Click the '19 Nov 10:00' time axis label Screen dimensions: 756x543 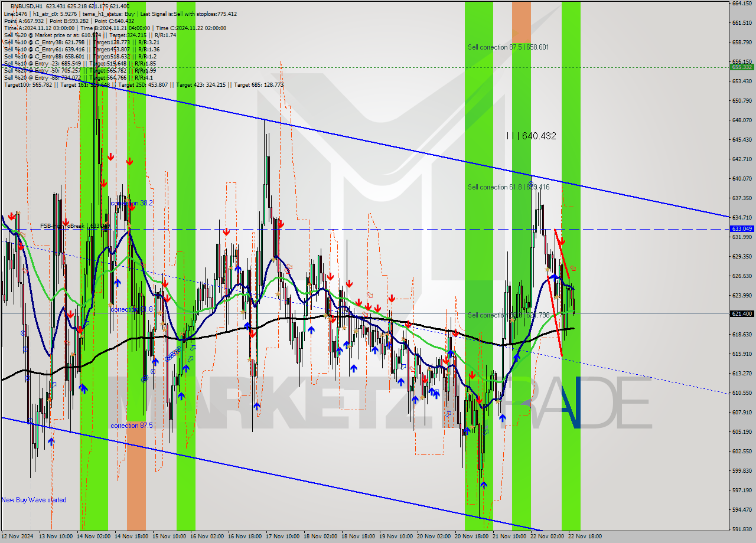(x=396, y=537)
